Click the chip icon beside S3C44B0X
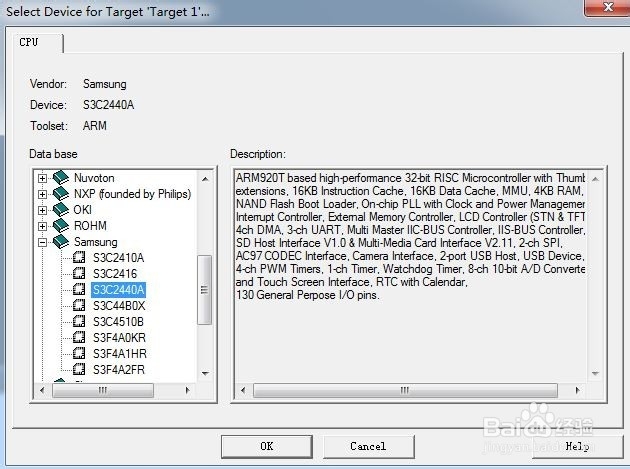630x469 pixels. 79,305
